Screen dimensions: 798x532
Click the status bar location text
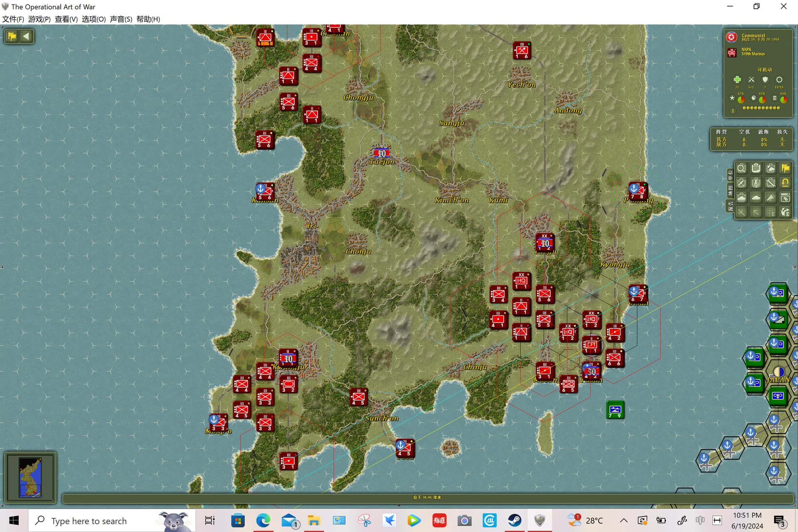428,497
